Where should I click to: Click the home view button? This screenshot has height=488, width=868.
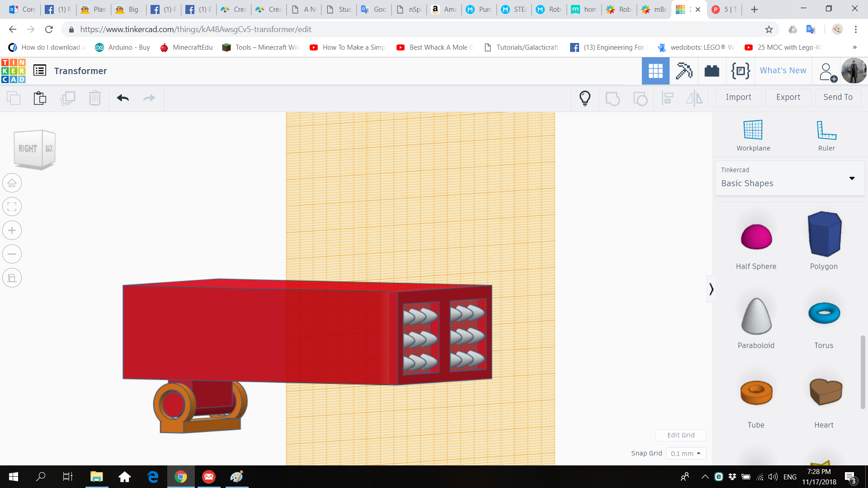[12, 183]
